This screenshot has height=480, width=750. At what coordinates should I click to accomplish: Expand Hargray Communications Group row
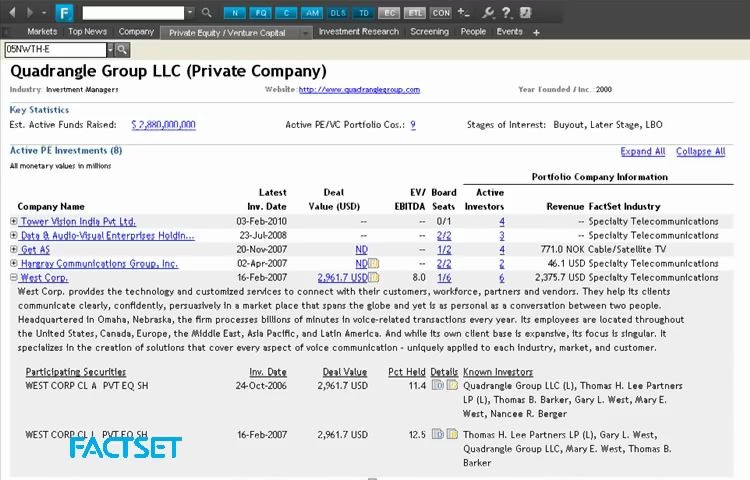(13, 263)
